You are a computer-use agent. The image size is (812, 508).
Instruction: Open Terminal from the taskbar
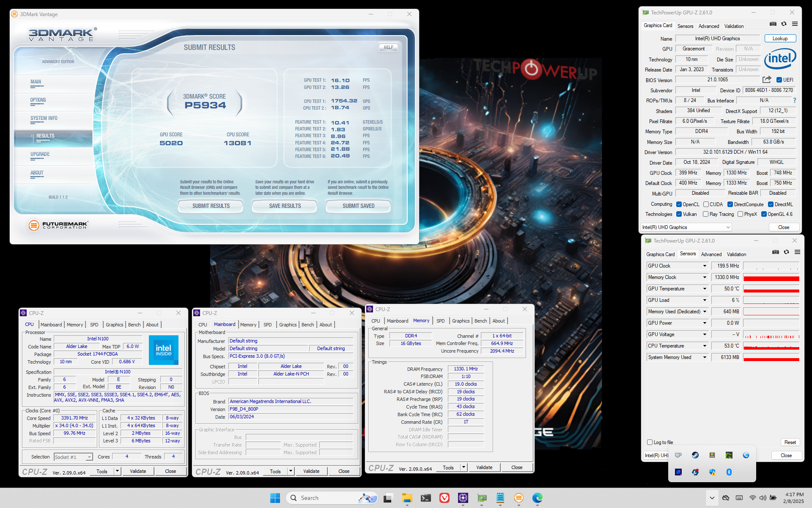425,498
